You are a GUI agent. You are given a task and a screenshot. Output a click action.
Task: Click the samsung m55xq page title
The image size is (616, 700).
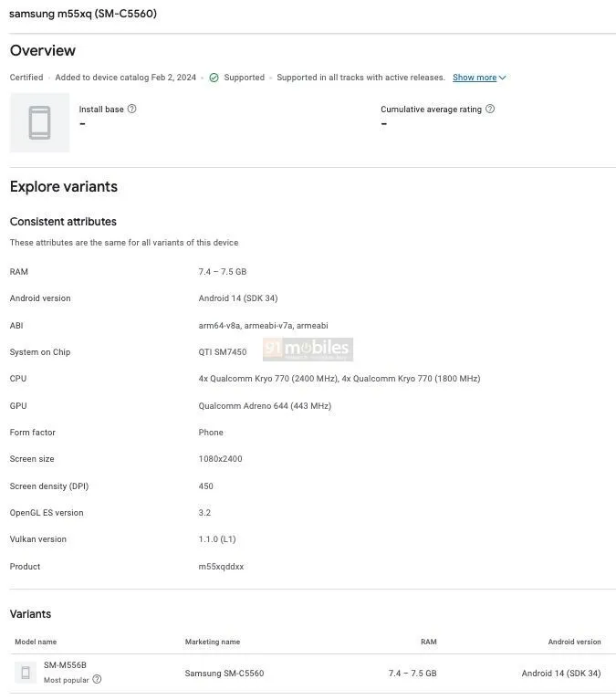tap(83, 14)
